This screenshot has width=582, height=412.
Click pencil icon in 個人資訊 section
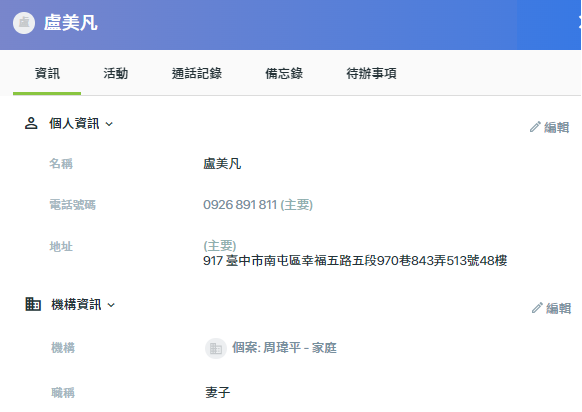535,127
